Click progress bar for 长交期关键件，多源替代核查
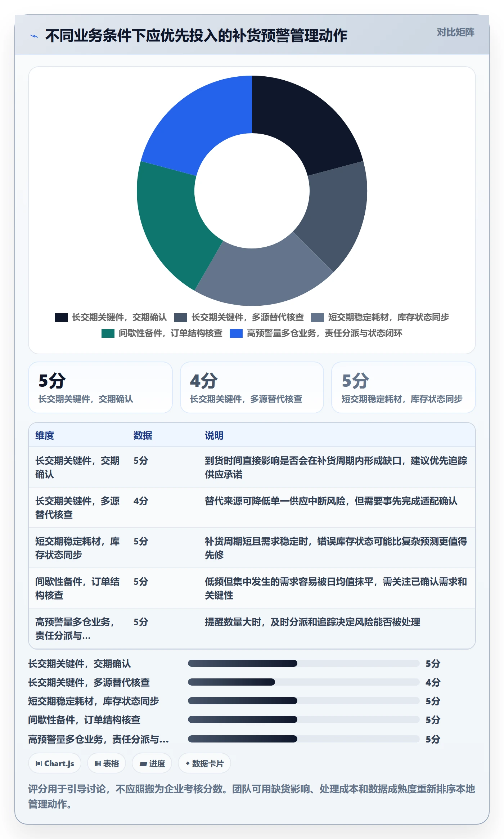This screenshot has height=839, width=504. 304,682
